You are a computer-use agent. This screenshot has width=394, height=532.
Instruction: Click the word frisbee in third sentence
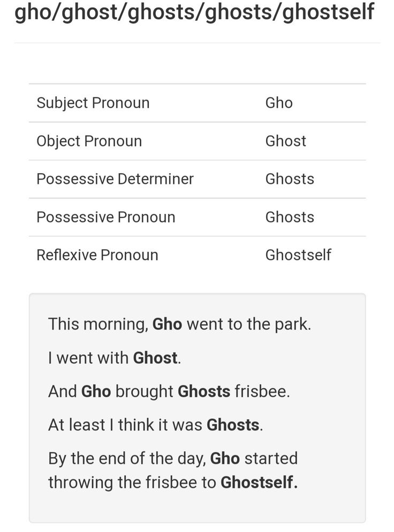pos(262,391)
